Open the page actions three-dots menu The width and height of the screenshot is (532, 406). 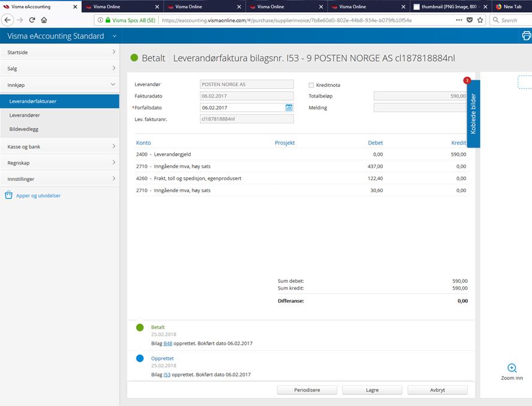(x=459, y=20)
